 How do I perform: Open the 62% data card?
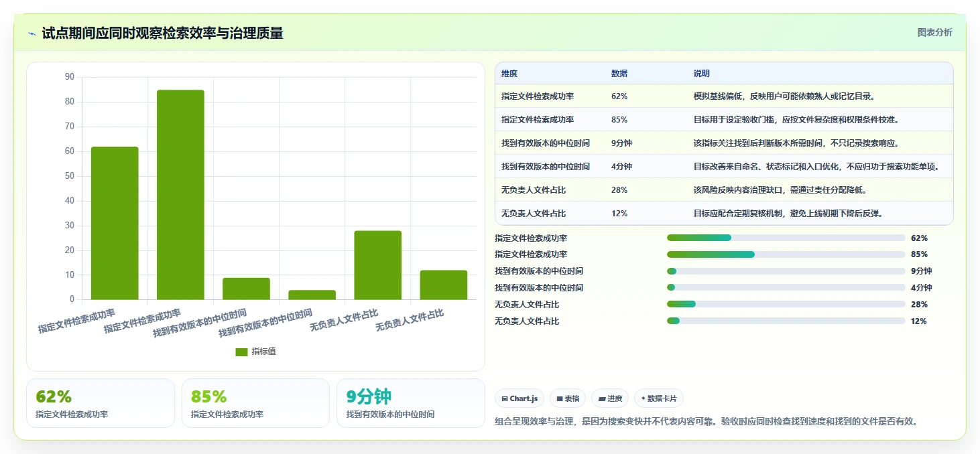pyautogui.click(x=101, y=403)
